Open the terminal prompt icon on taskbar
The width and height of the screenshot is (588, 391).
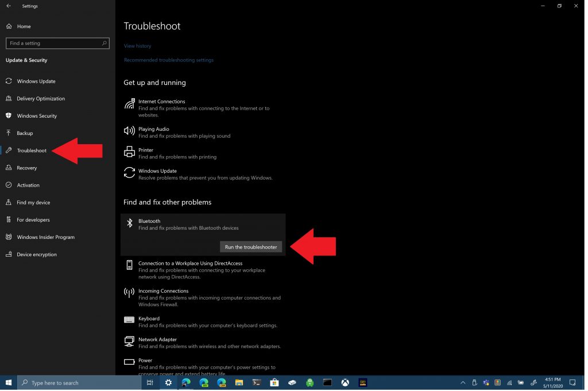coord(257,384)
